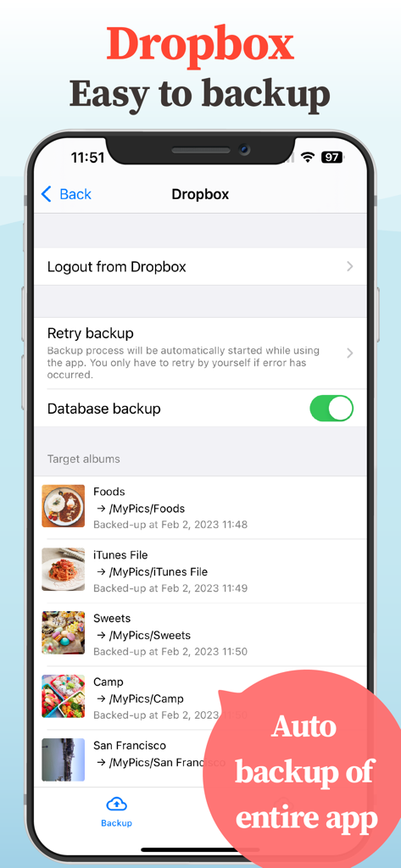The image size is (401, 868).
Task: Select the San Francisco album title
Action: [130, 745]
